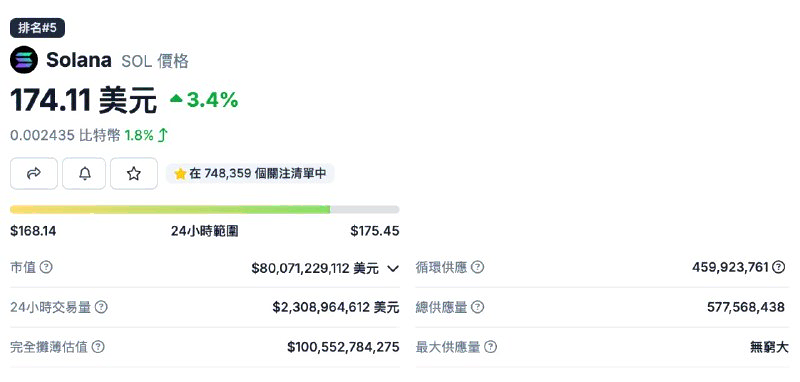Click the 0.002435 比特幣 value

[65, 135]
